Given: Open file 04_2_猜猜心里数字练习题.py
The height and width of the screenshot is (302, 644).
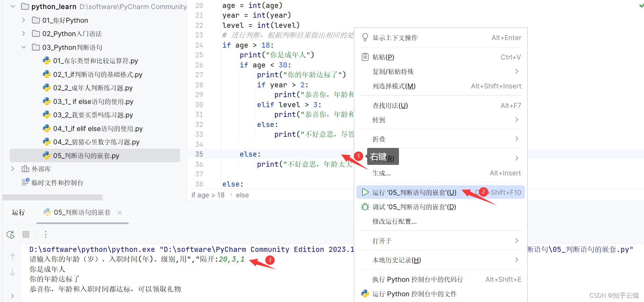Looking at the screenshot, I should tap(96, 142).
